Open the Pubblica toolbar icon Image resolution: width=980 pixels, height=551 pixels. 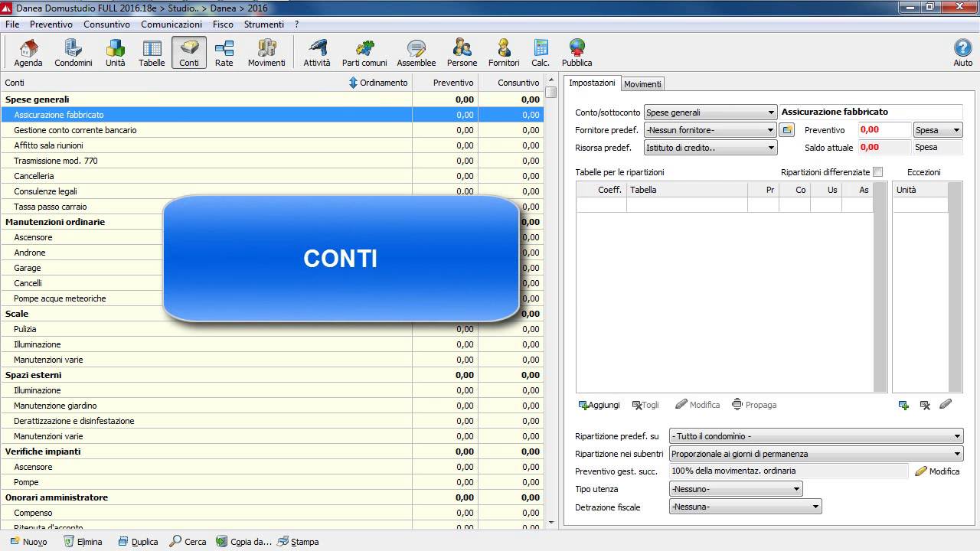pos(577,53)
